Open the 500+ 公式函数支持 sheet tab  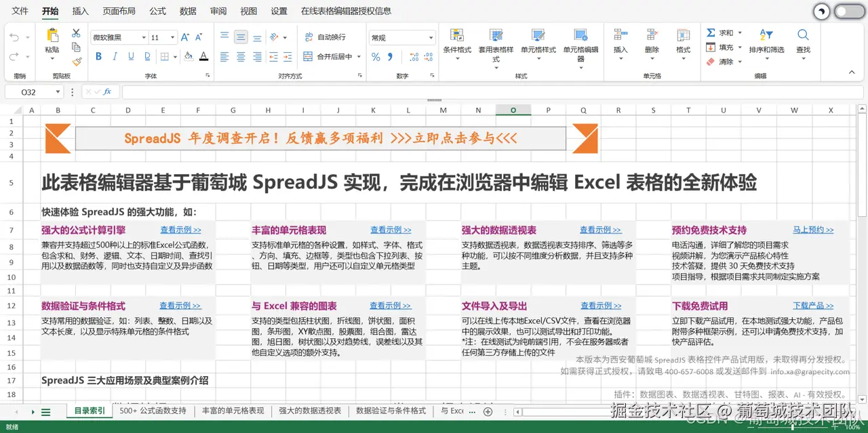point(153,411)
